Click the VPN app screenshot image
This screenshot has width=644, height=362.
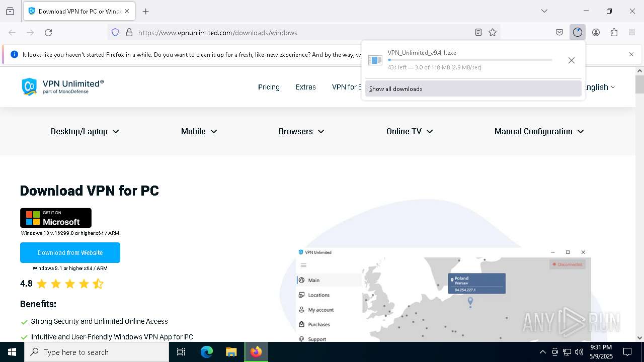click(x=443, y=295)
